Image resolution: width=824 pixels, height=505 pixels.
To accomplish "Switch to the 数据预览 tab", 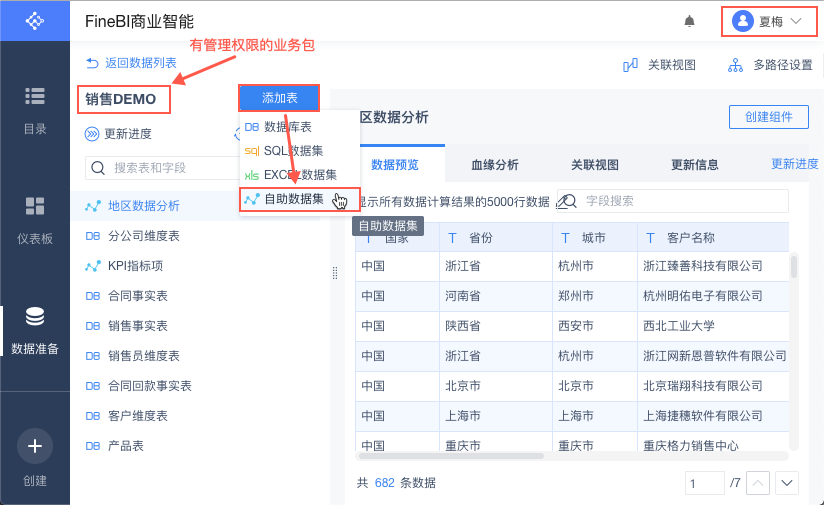I will pos(395,164).
